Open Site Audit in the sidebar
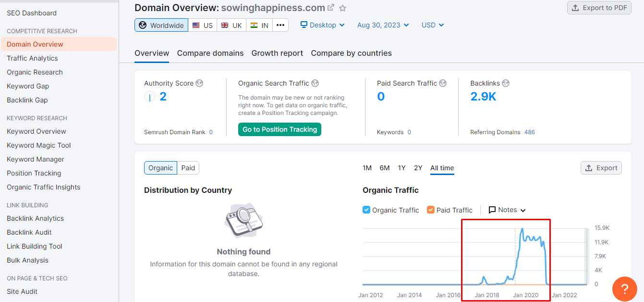This screenshot has width=644, height=302. click(22, 291)
